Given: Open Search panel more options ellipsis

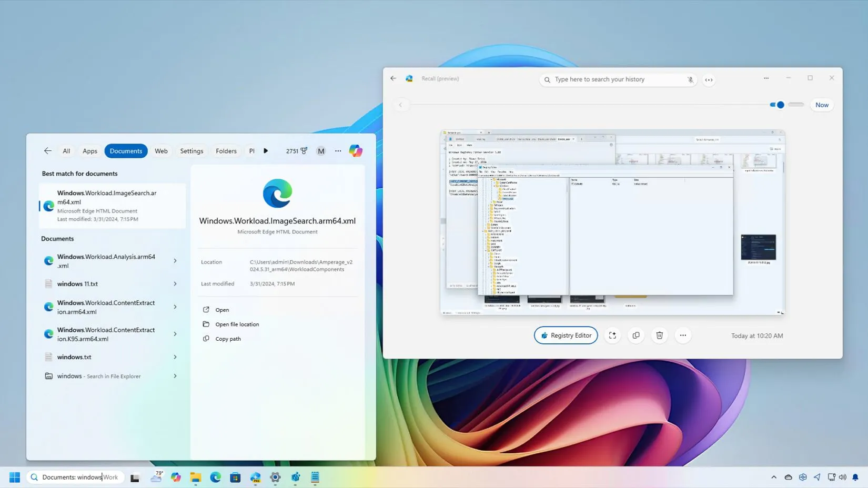Looking at the screenshot, I should [x=338, y=151].
